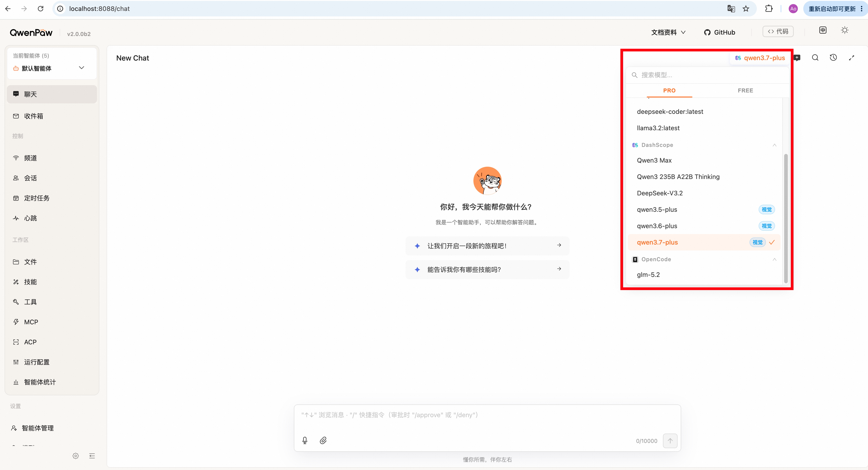Image resolution: width=868 pixels, height=470 pixels.
Task: Click the search chat magnifier icon
Action: [815, 58]
